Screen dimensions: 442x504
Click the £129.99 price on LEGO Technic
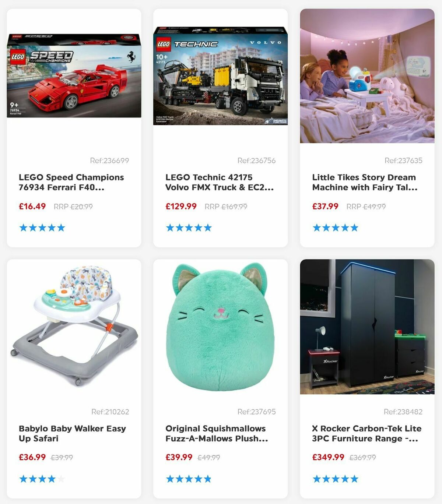[181, 206]
